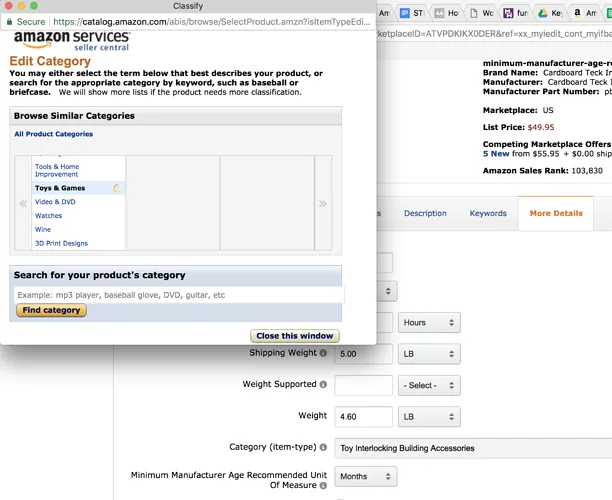Click the $49.95 list price text
The image size is (612, 500).
tap(541, 127)
